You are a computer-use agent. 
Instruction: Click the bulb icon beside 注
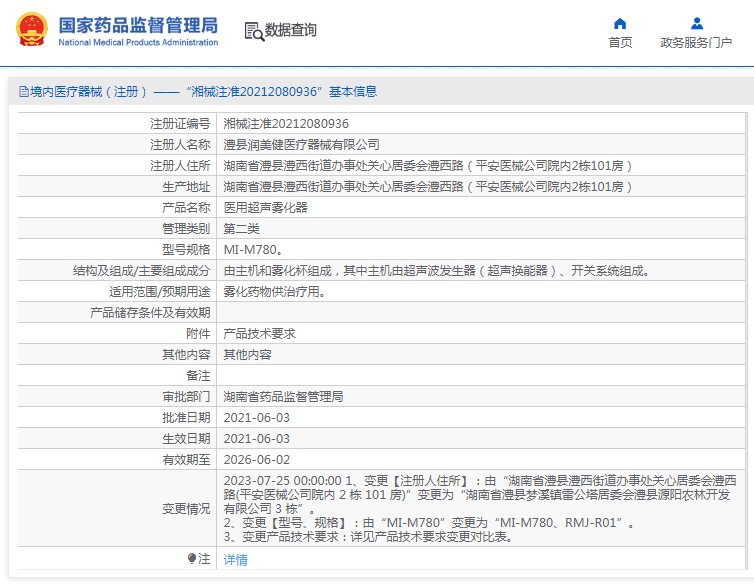[x=192, y=559]
